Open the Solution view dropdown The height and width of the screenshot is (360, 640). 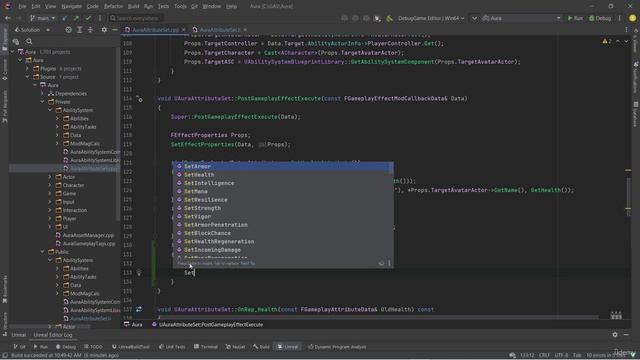coord(32,30)
